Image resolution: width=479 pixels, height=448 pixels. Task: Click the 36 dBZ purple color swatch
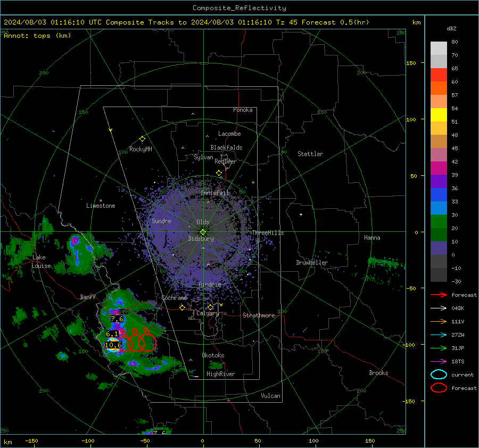(439, 181)
